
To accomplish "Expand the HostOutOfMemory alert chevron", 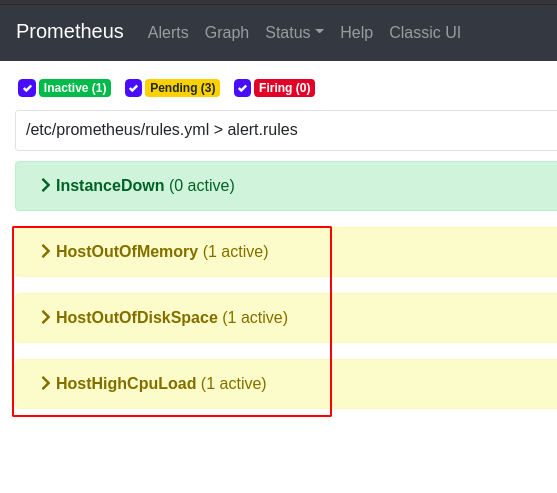I will [45, 251].
